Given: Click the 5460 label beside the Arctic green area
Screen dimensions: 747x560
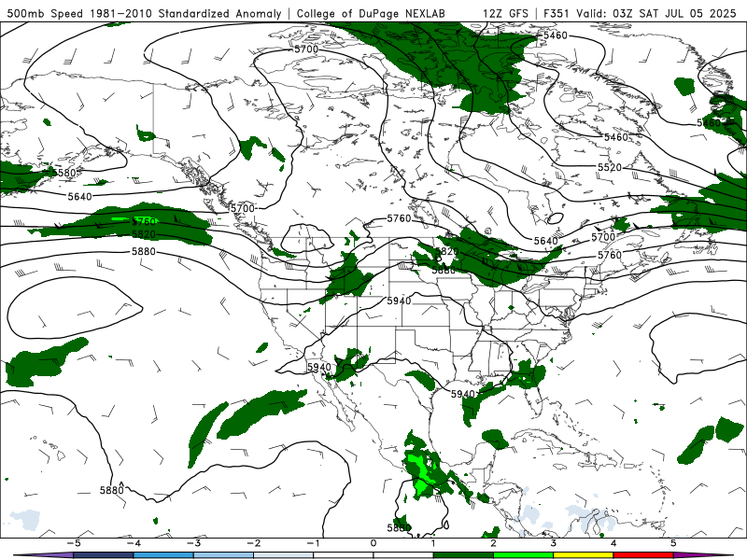Looking at the screenshot, I should coord(556,35).
